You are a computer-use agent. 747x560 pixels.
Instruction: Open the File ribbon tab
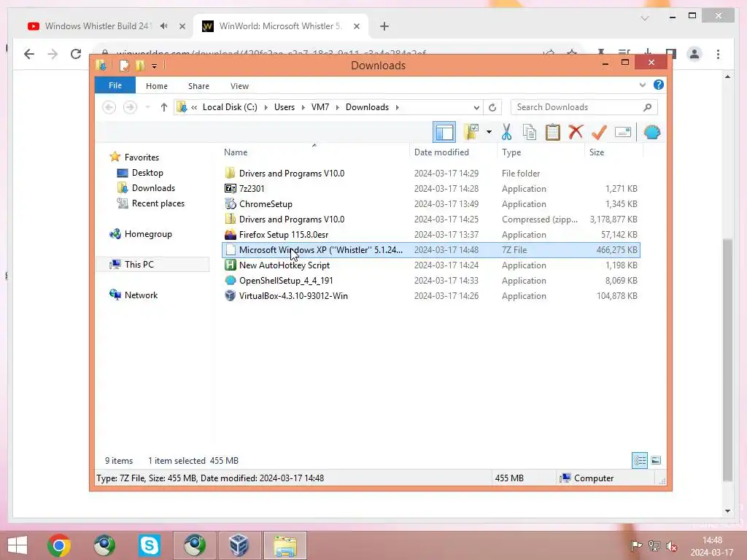115,85
